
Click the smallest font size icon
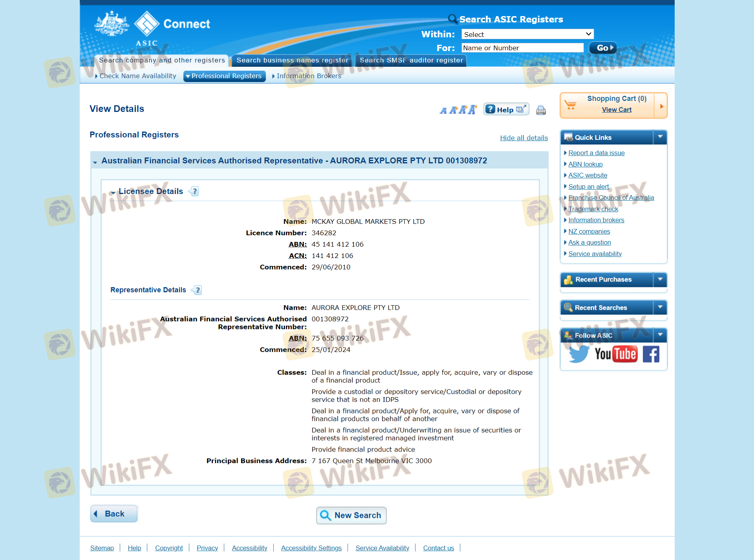[x=443, y=111]
